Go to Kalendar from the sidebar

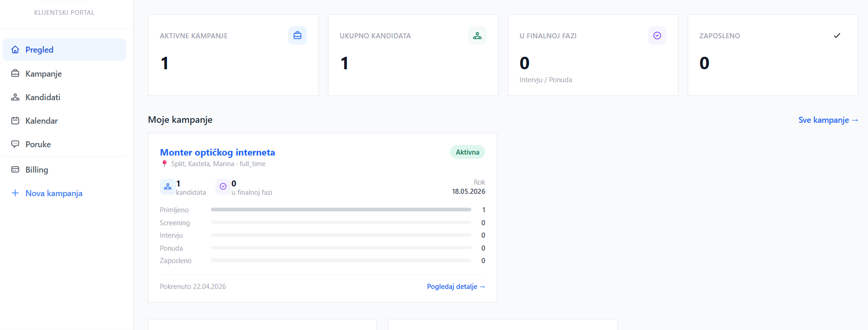[x=42, y=121]
